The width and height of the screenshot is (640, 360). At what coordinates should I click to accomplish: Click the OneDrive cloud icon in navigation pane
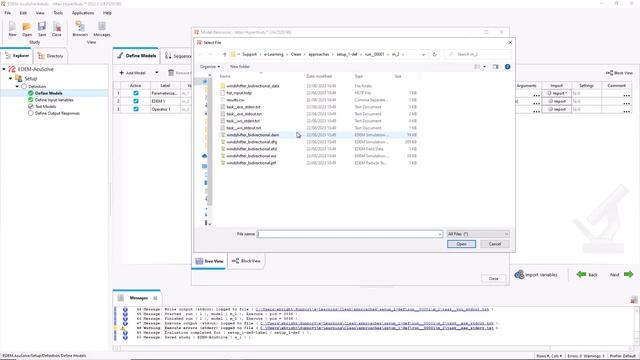(204, 156)
